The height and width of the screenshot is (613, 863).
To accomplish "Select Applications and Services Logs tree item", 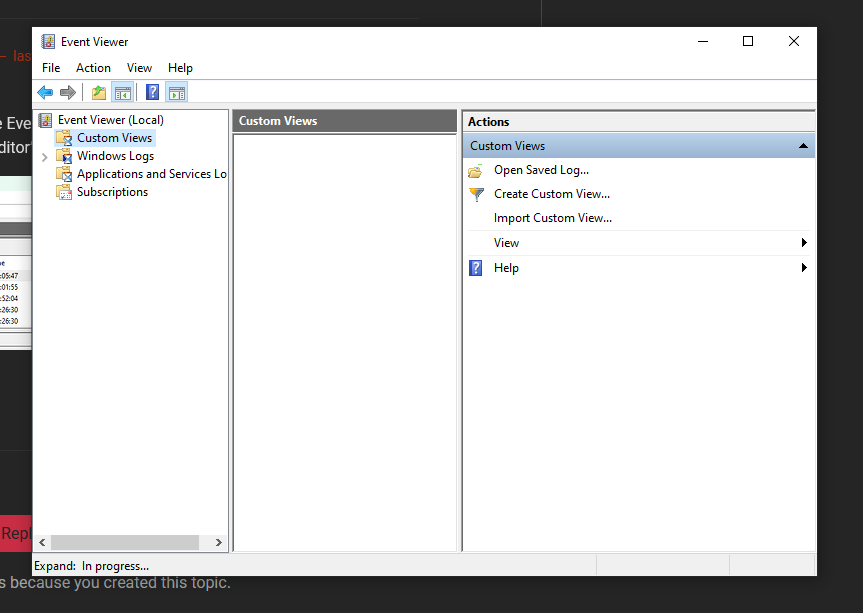I will [151, 174].
